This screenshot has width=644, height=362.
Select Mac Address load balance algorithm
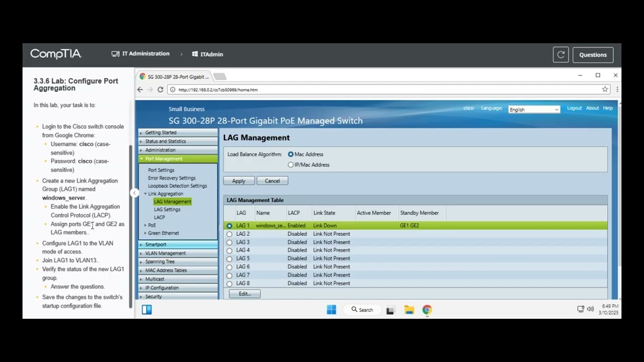290,154
